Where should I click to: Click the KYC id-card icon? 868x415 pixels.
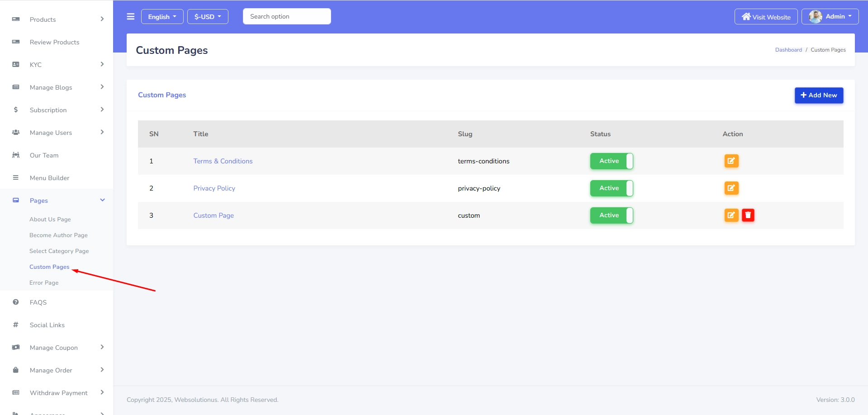pos(16,64)
